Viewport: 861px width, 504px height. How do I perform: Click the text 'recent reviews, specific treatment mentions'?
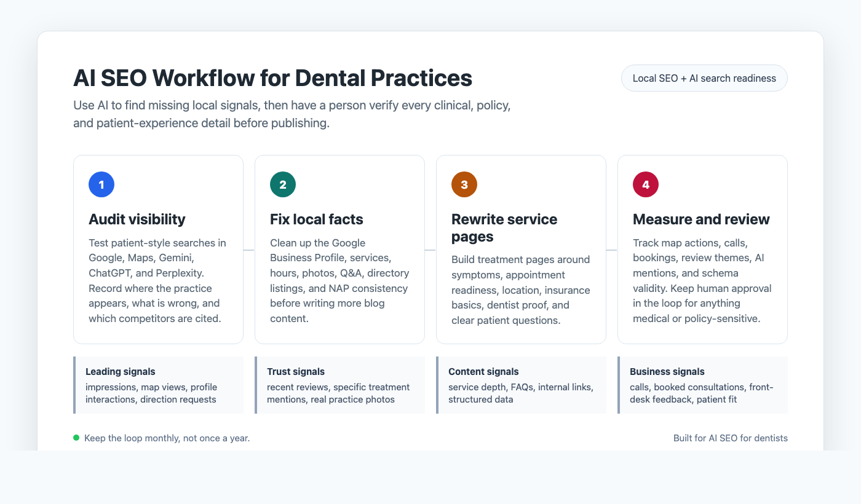(338, 393)
